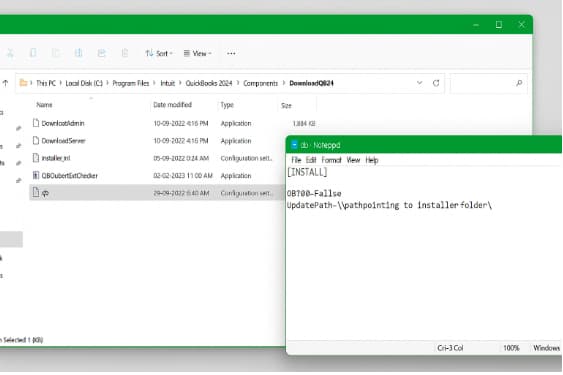Image resolution: width=563 pixels, height=375 pixels.
Task: Sort by Name column header
Action: [45, 105]
